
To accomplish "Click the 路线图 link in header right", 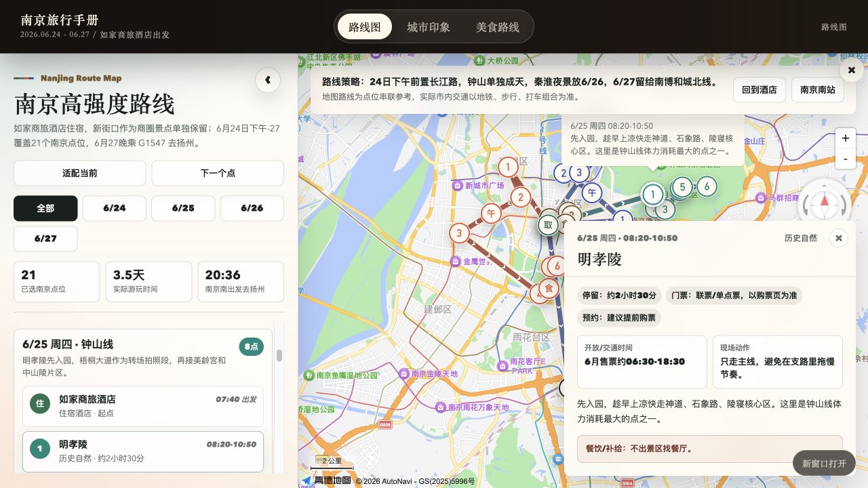I will tap(834, 27).
